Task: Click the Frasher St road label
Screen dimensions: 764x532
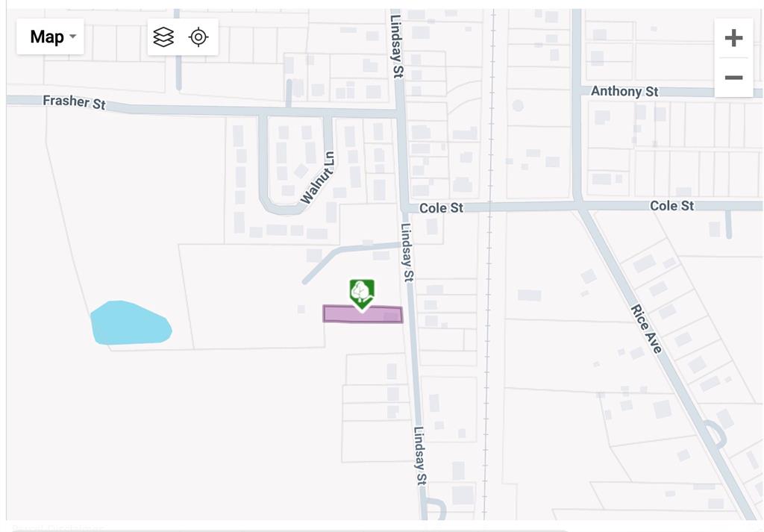Action: click(74, 101)
